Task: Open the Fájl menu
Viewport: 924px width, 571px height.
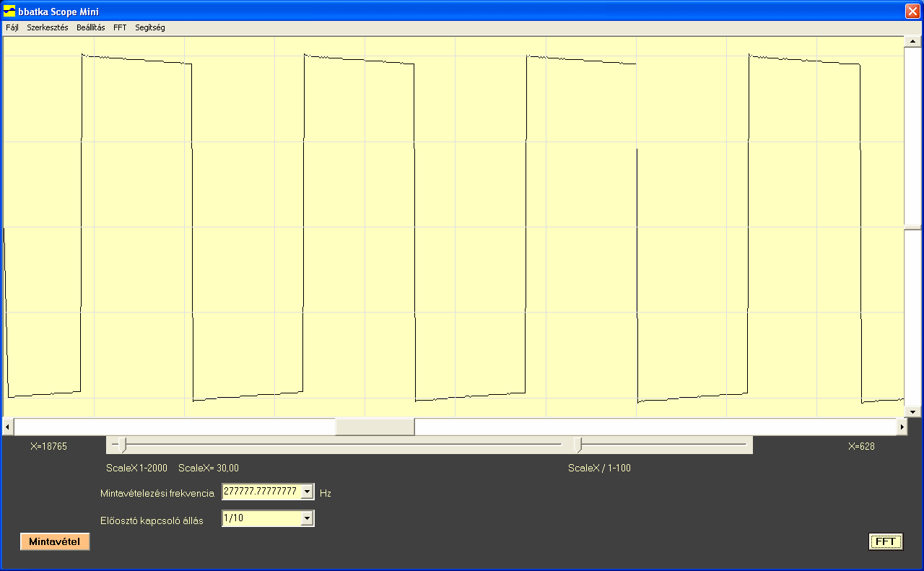Action: coord(12,27)
